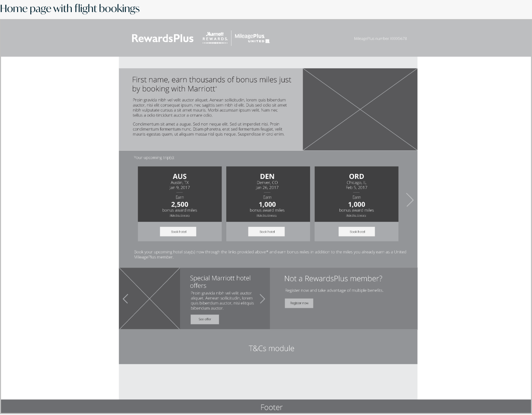Screen dimensions: 532x415
Task: Select the AUS airport code on the trip card
Action: click(x=180, y=177)
